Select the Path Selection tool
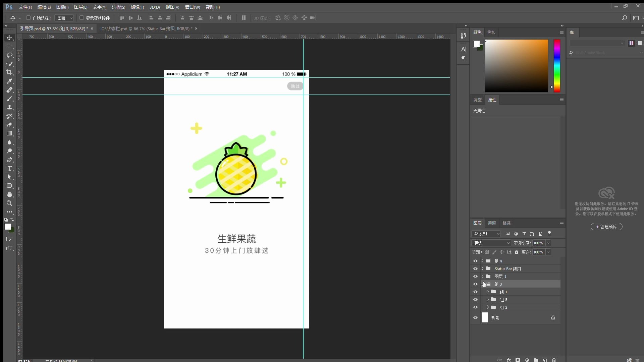The width and height of the screenshot is (644, 362). (9, 177)
